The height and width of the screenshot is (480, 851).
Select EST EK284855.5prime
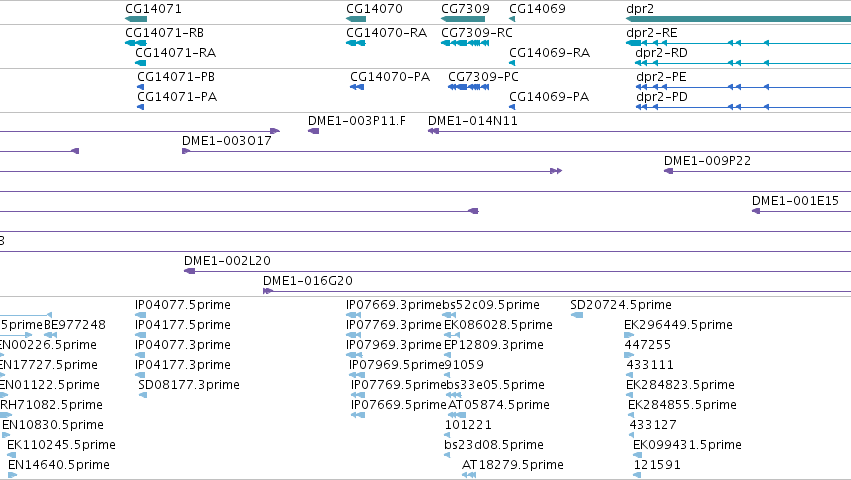point(682,405)
